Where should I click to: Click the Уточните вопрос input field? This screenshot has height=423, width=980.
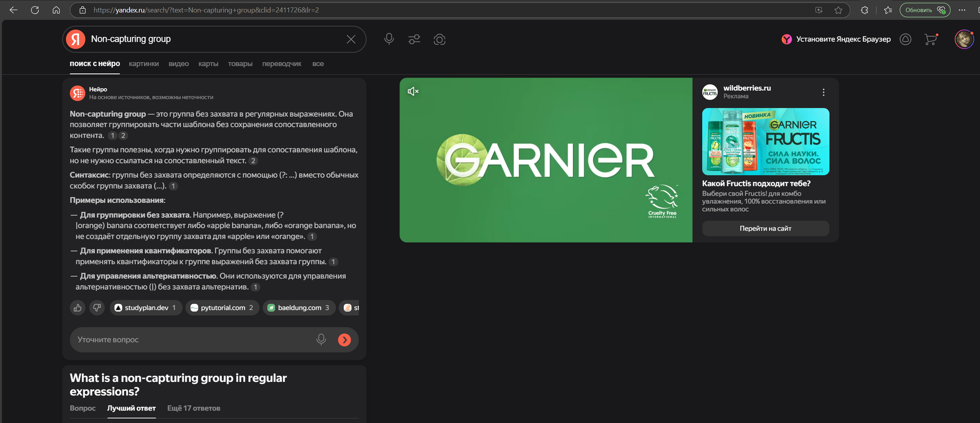(191, 340)
